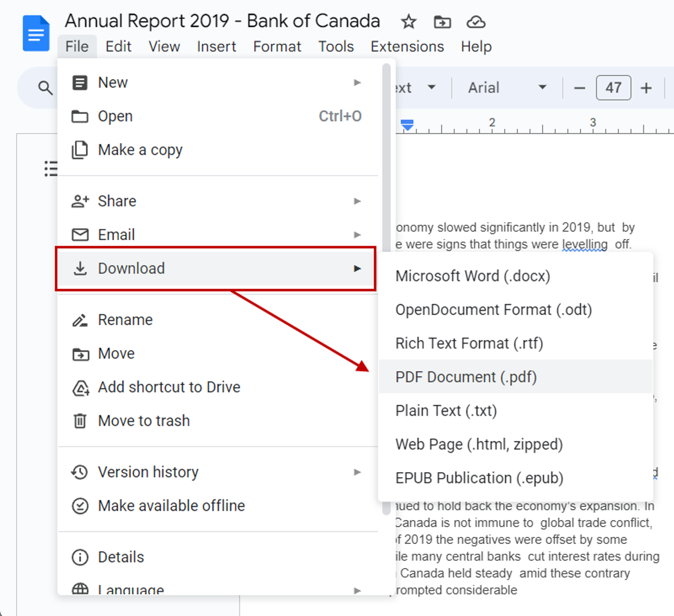
Task: Open the Insert menu
Action: [216, 46]
